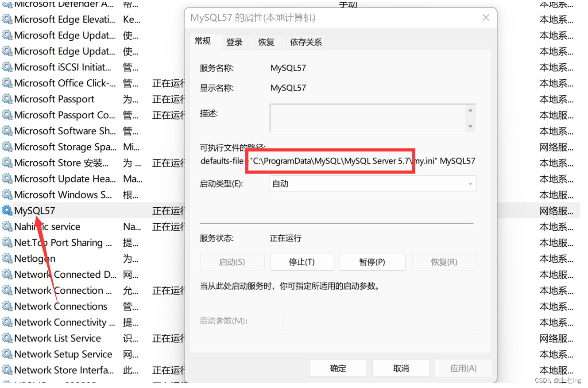The width and height of the screenshot is (588, 388).
Task: Click 正在运行 status in Nahimic service row
Action: 168,227
